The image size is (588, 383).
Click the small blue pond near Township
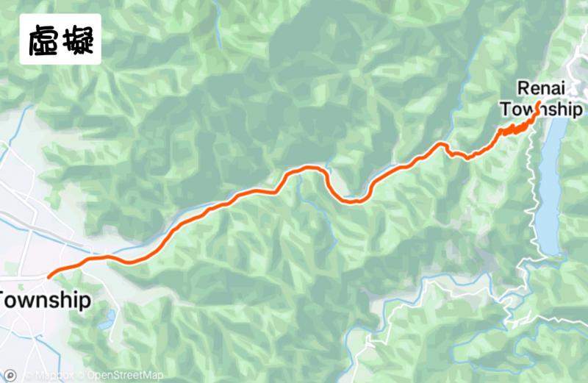(x=107, y=320)
